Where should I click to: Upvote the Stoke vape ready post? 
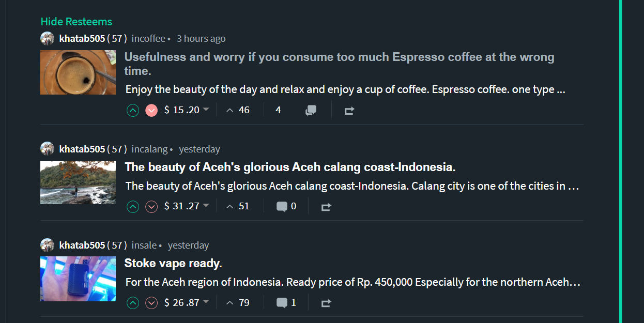click(133, 303)
